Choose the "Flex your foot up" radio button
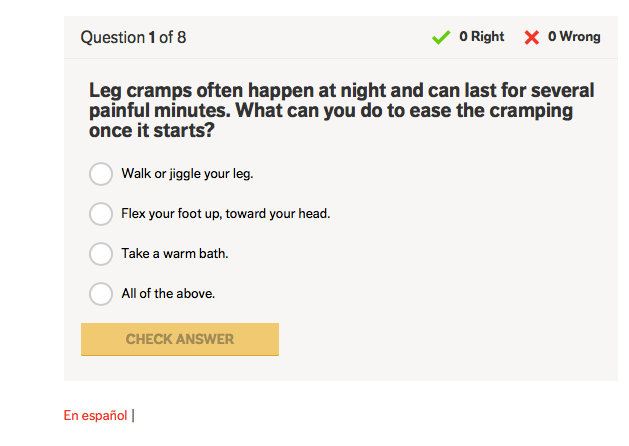 click(101, 214)
